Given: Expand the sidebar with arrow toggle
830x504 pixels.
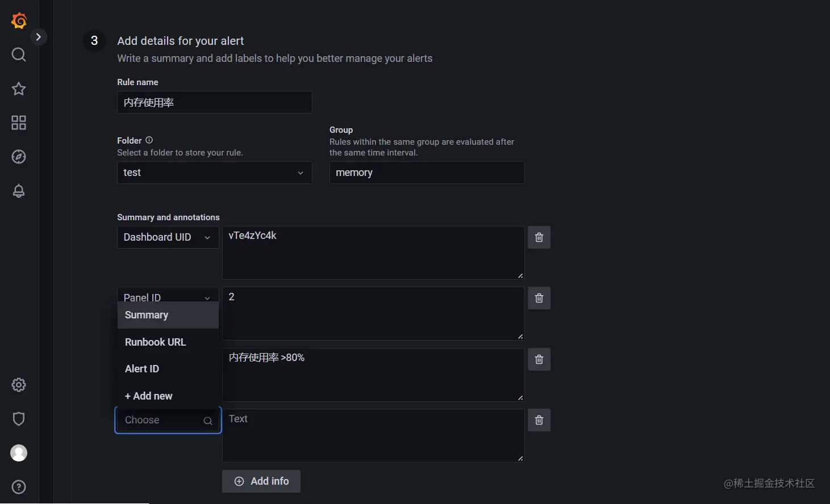Looking at the screenshot, I should 38,37.
